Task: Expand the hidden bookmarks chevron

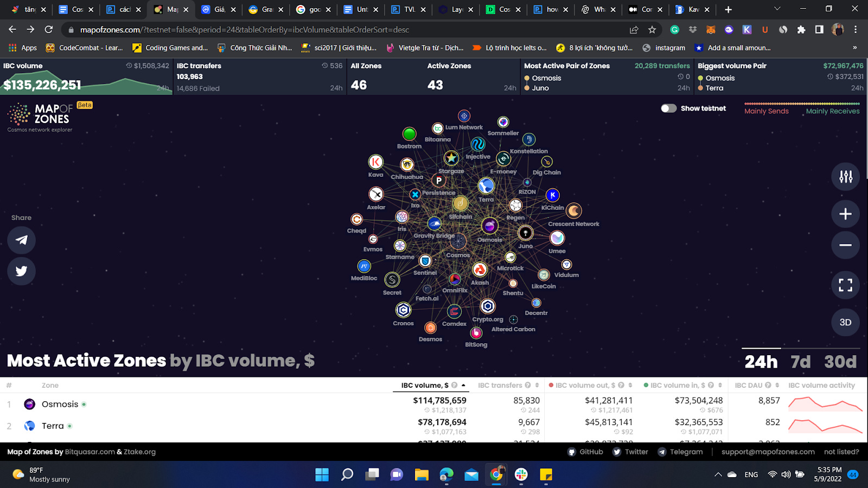Action: click(854, 48)
